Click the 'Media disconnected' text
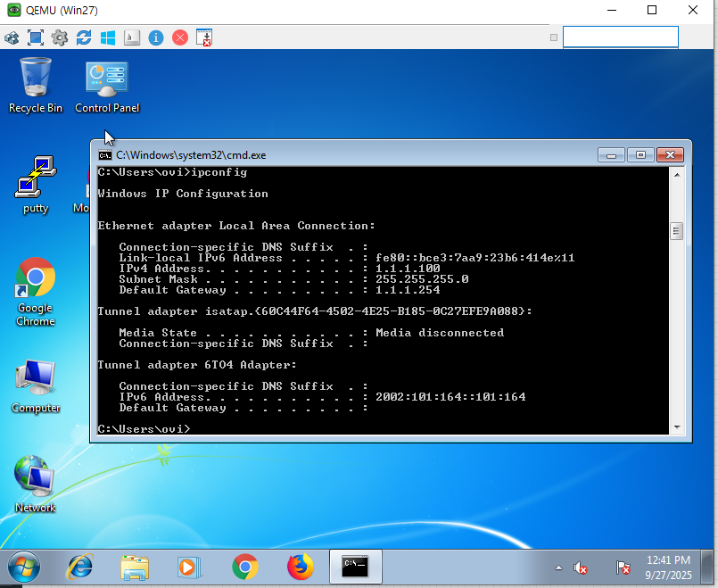Viewport: 718px width, 588px height. [440, 333]
